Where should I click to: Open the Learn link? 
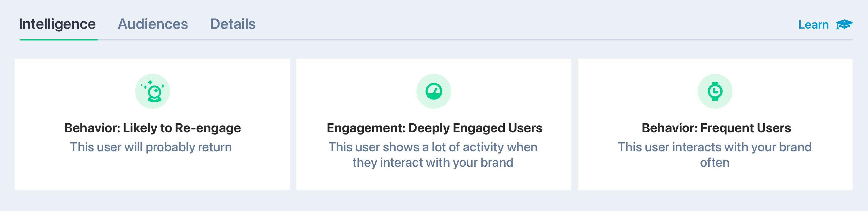[813, 25]
